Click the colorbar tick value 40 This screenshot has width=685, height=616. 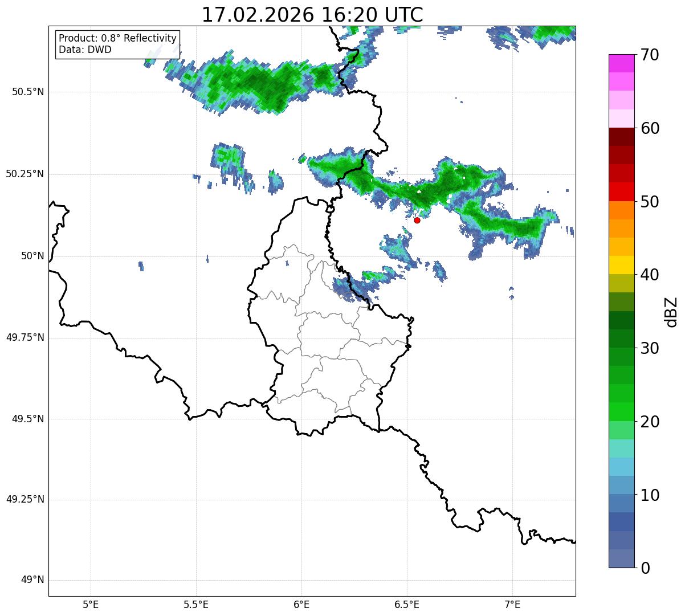tap(650, 275)
